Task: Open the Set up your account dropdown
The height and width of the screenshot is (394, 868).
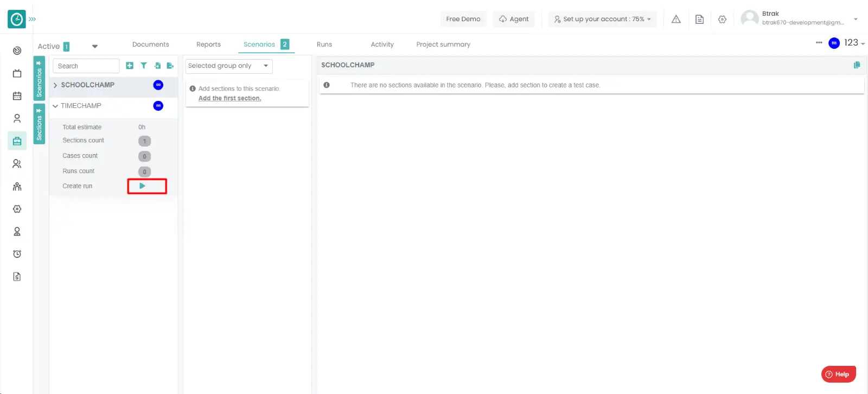Action: coord(602,19)
